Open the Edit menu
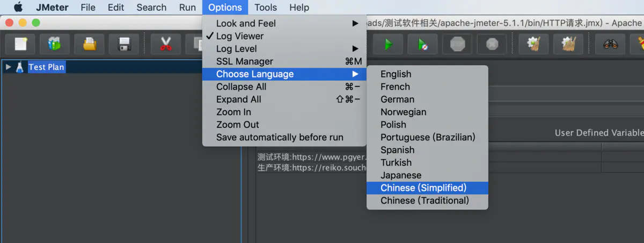 click(115, 8)
